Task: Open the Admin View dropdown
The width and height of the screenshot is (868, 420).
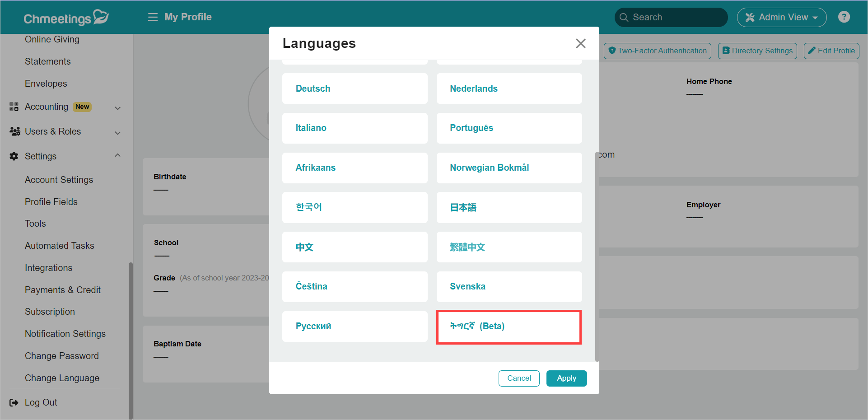Action: pos(781,17)
